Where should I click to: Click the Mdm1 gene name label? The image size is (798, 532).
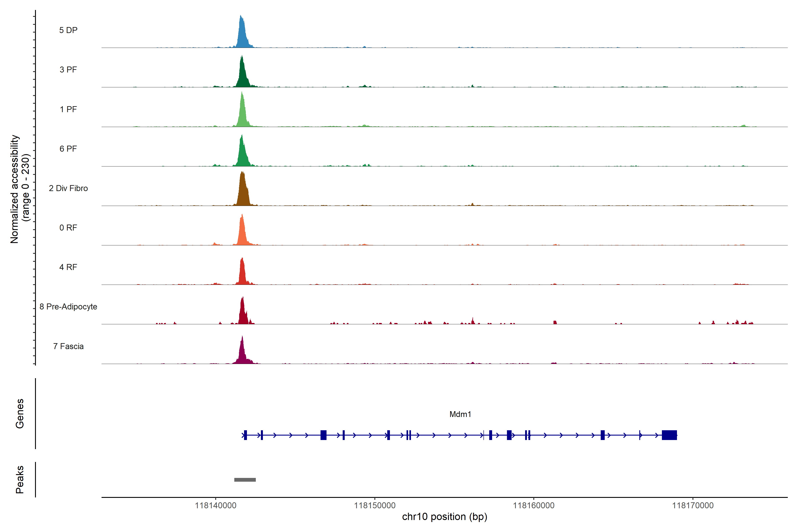pos(460,414)
